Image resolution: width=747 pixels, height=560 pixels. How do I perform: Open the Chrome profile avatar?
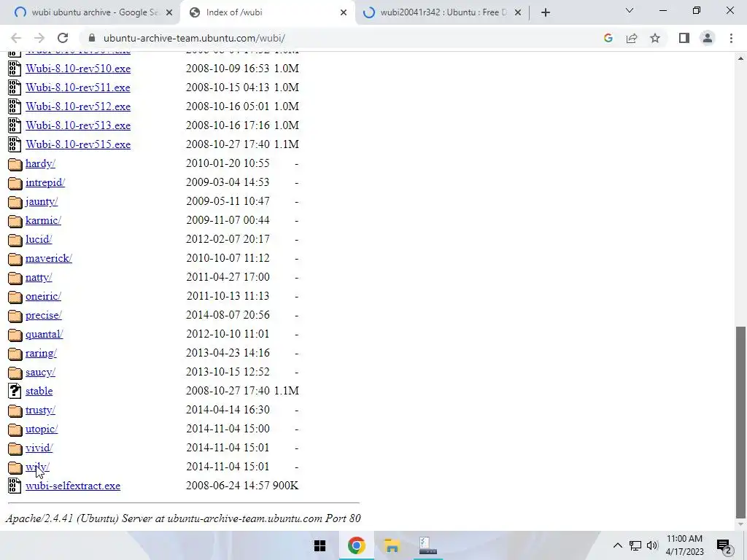tap(708, 38)
